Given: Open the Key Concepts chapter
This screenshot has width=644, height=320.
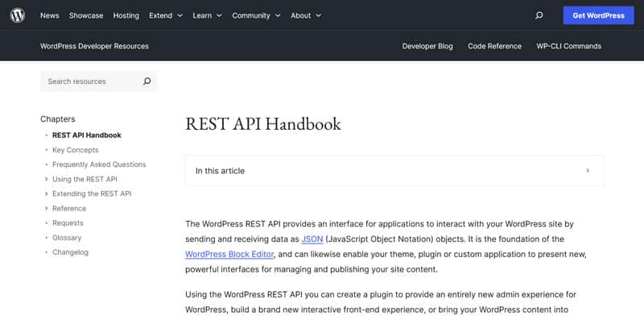Looking at the screenshot, I should pos(75,150).
